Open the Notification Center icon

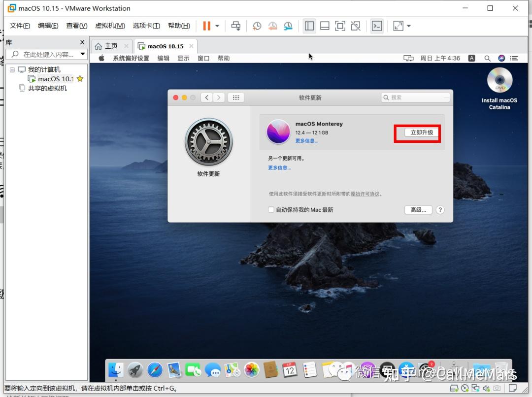click(514, 58)
